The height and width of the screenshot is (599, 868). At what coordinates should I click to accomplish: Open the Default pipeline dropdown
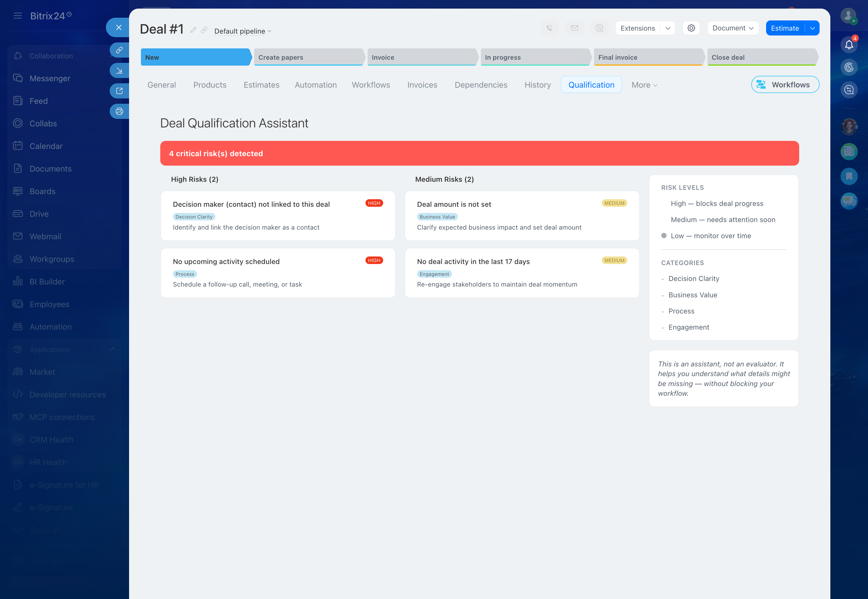[243, 31]
